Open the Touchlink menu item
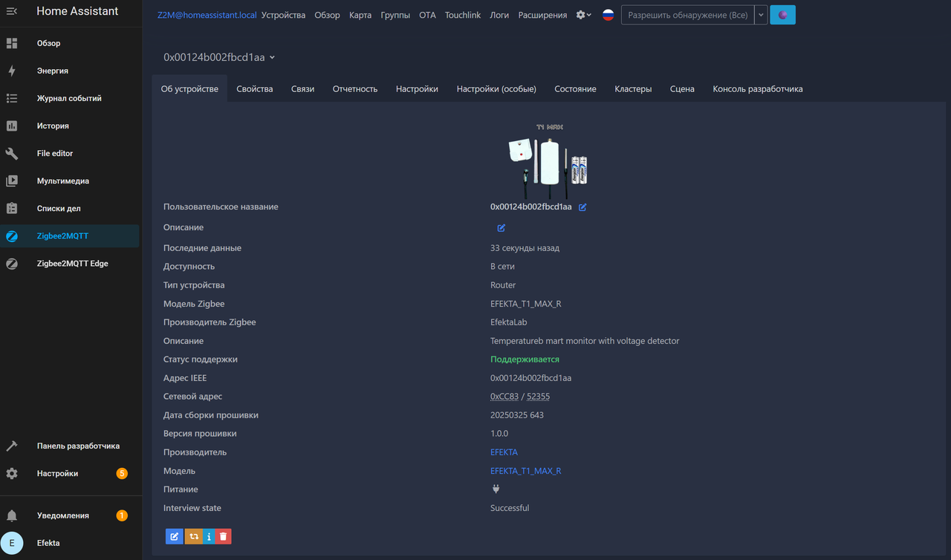Screen dimensions: 951x560 [463, 15]
